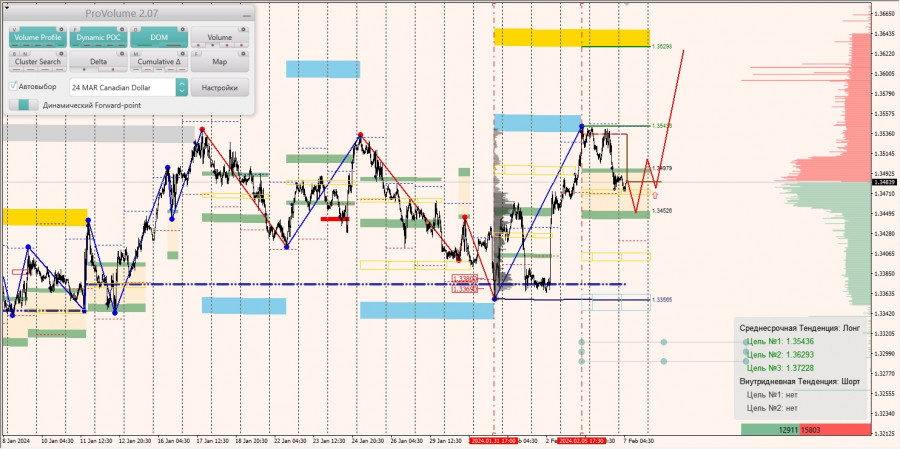Enable the Volume indicator
This screenshot has width=900, height=449.
[x=220, y=35]
